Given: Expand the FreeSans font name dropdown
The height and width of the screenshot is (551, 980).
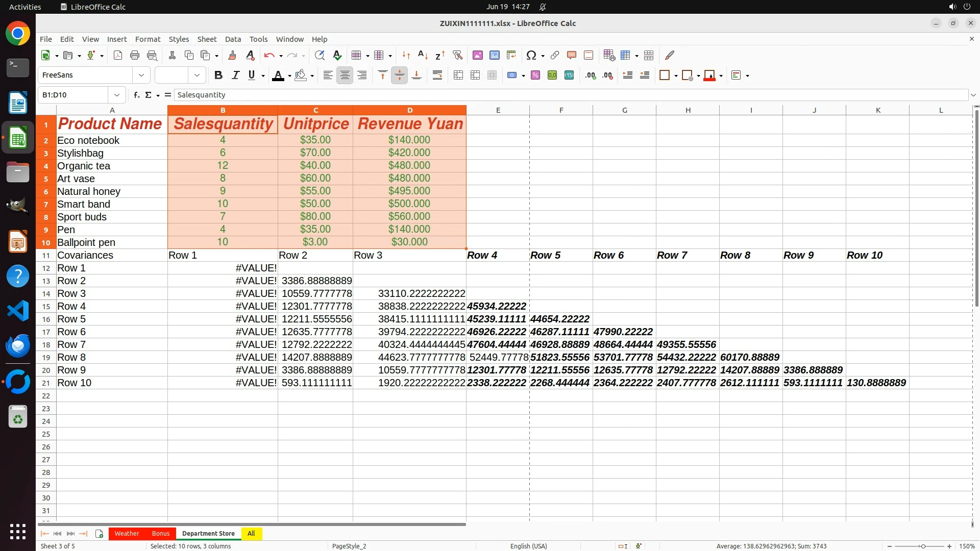Looking at the screenshot, I should (141, 75).
